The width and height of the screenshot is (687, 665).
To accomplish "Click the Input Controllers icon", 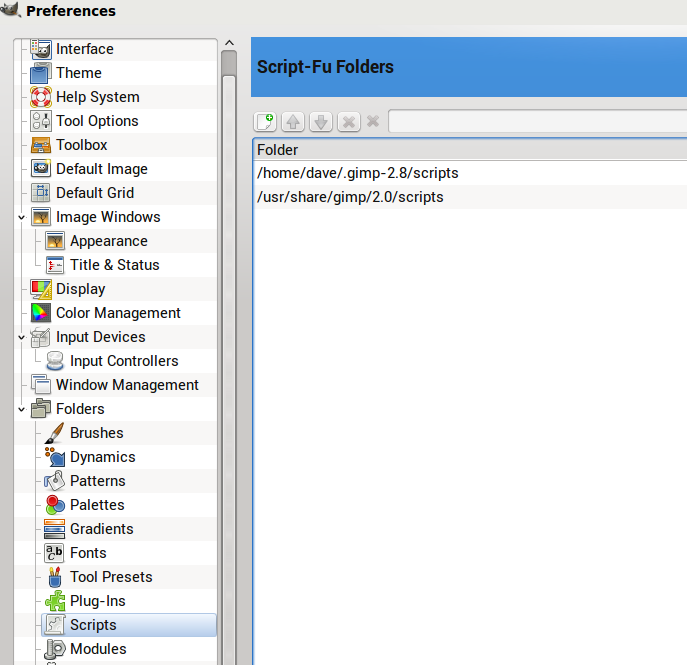I will click(x=55, y=361).
